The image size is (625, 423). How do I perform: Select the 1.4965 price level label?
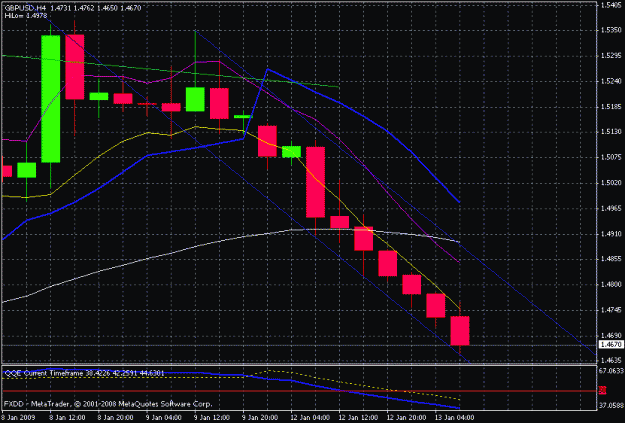(x=610, y=208)
